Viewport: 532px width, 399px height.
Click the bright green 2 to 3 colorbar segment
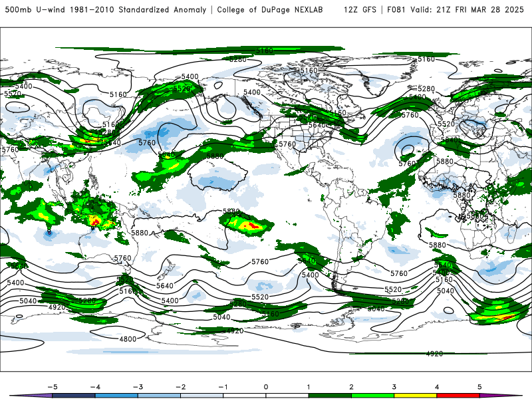(x=372, y=396)
